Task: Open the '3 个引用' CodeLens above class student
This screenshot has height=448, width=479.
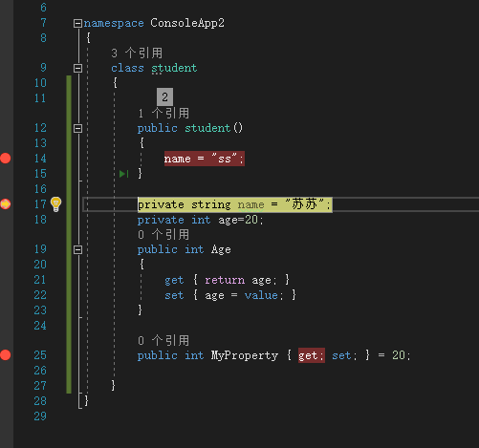Action: [x=137, y=53]
